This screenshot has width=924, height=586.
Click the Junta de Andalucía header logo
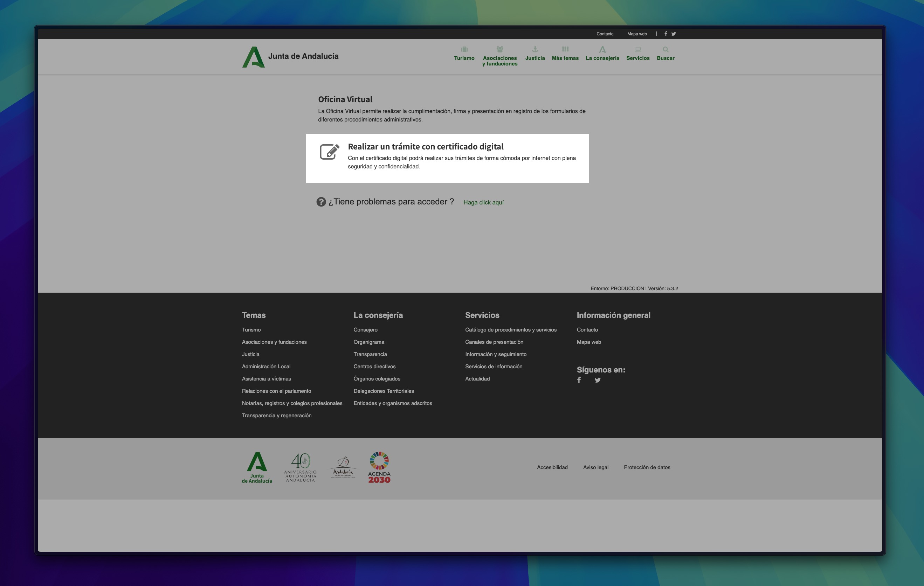coord(290,57)
